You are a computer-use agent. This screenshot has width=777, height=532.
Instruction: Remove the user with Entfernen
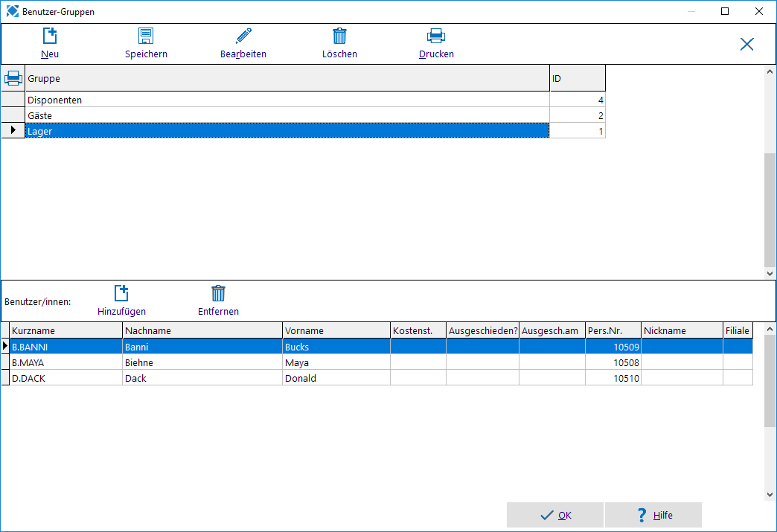218,301
